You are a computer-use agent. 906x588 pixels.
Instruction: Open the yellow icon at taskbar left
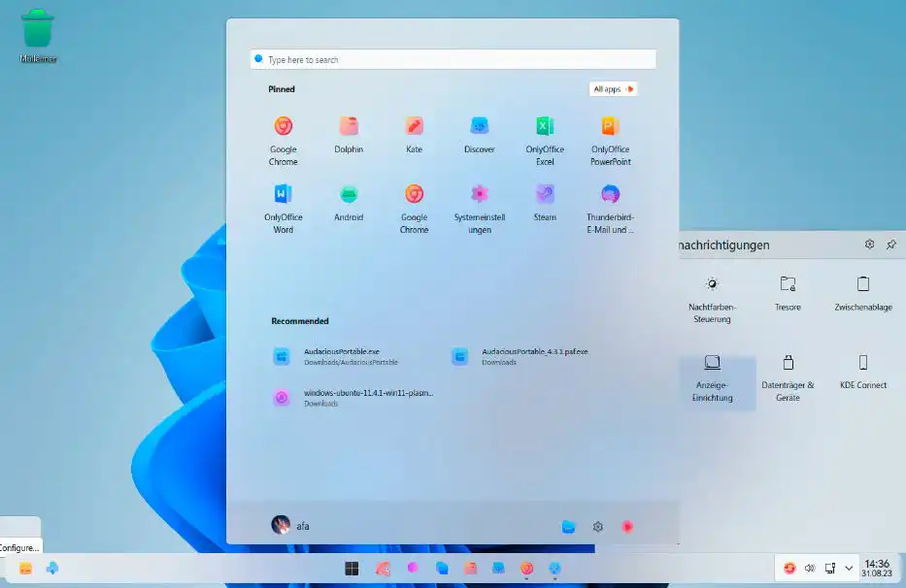25,569
